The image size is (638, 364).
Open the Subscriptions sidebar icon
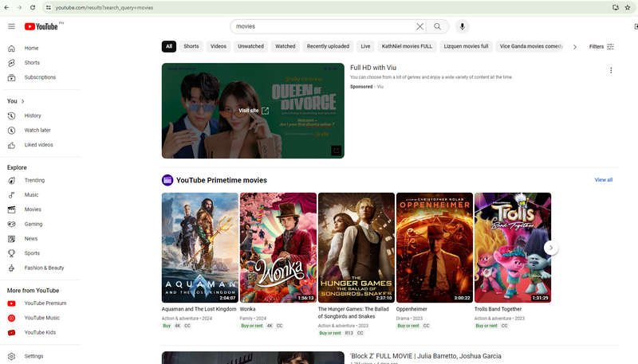click(11, 77)
